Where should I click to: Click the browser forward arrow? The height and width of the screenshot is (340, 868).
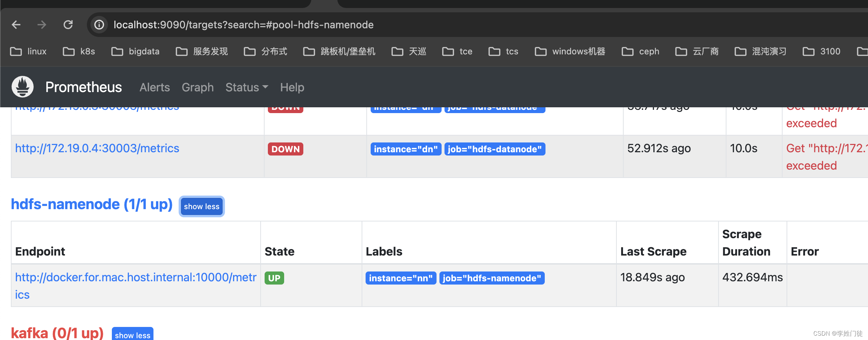42,25
